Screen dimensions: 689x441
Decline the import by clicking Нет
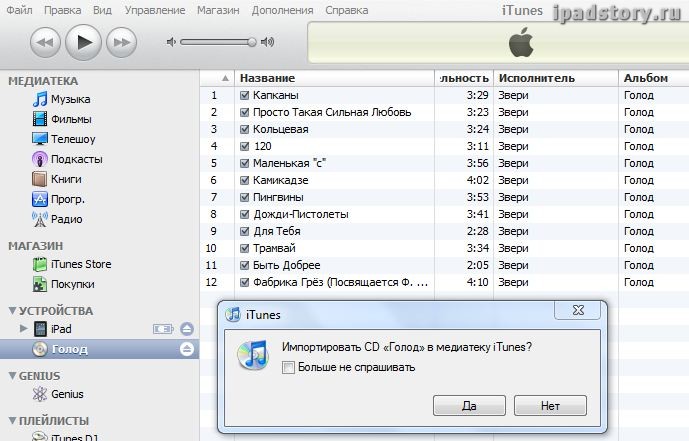[550, 405]
